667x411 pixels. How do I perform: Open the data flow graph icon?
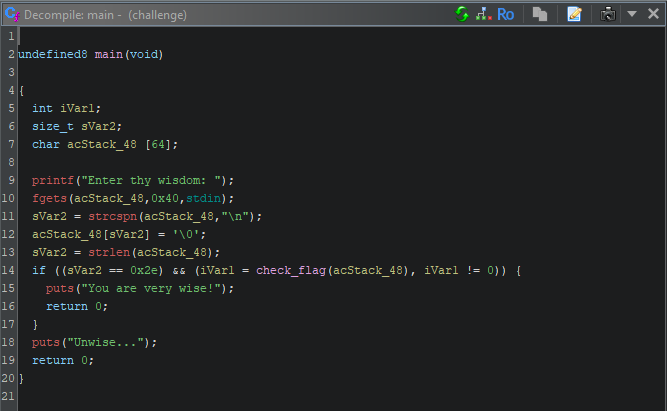(x=482, y=14)
